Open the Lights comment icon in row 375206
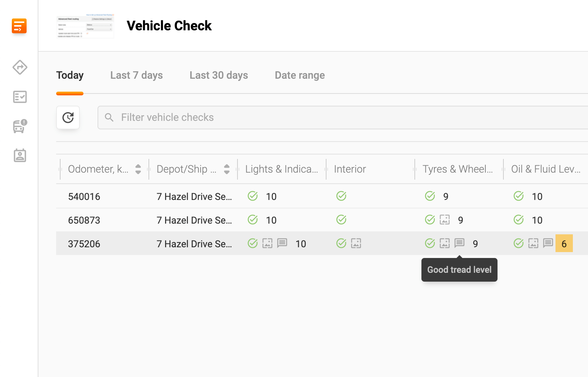 click(282, 243)
